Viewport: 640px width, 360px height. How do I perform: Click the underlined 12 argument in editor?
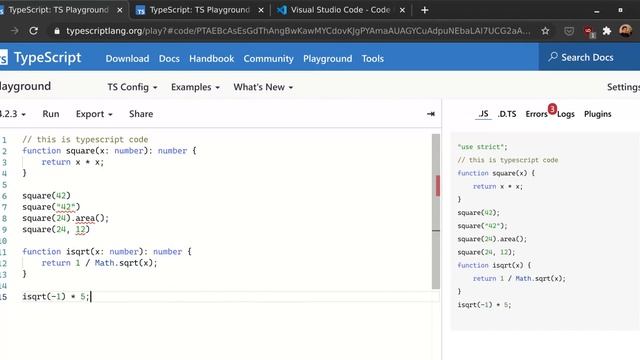pos(80,230)
